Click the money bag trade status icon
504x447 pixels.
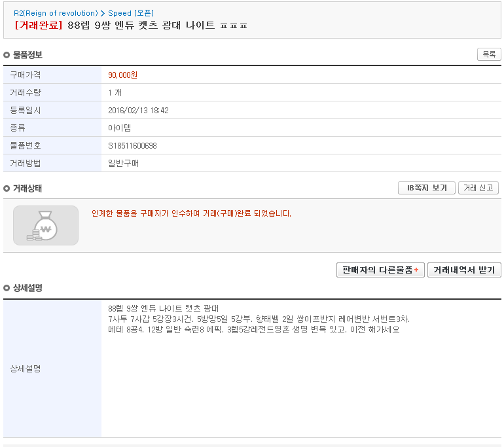pyautogui.click(x=46, y=225)
